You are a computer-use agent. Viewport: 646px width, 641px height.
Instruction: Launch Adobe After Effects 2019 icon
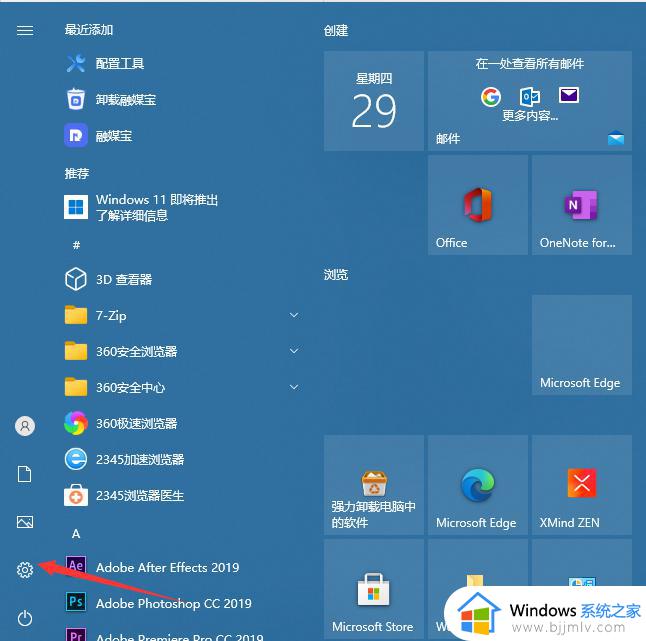click(x=76, y=566)
